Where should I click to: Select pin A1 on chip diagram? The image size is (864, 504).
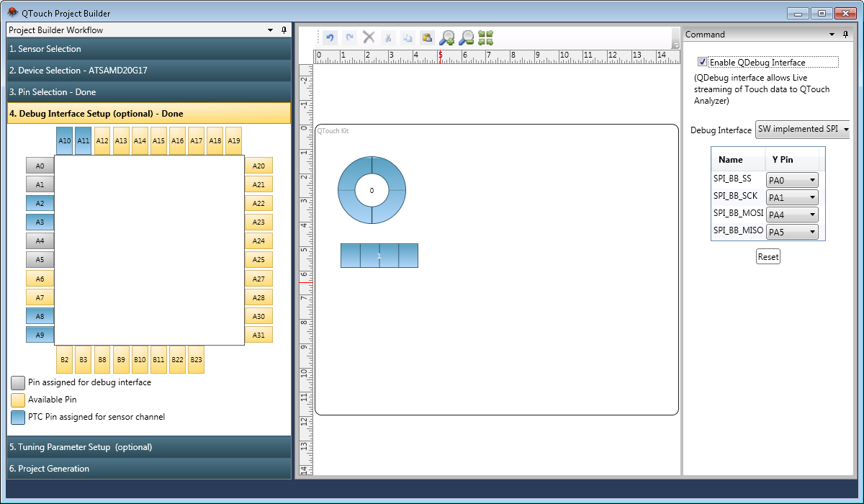(x=40, y=185)
